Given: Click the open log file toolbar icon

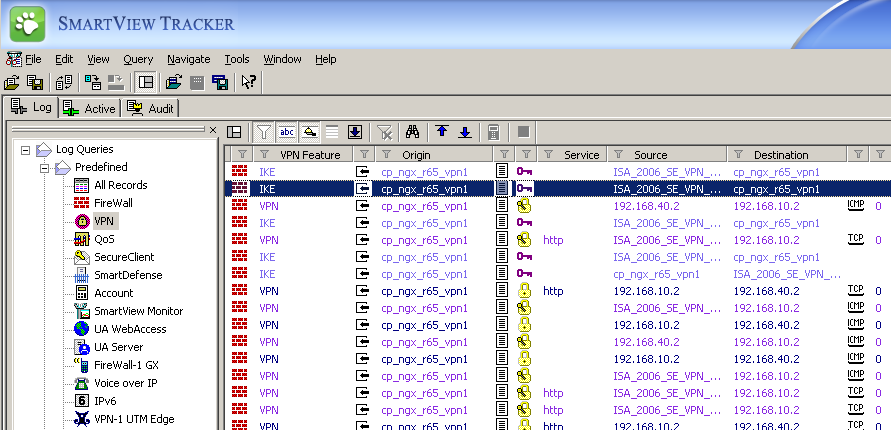Looking at the screenshot, I should coord(12,82).
